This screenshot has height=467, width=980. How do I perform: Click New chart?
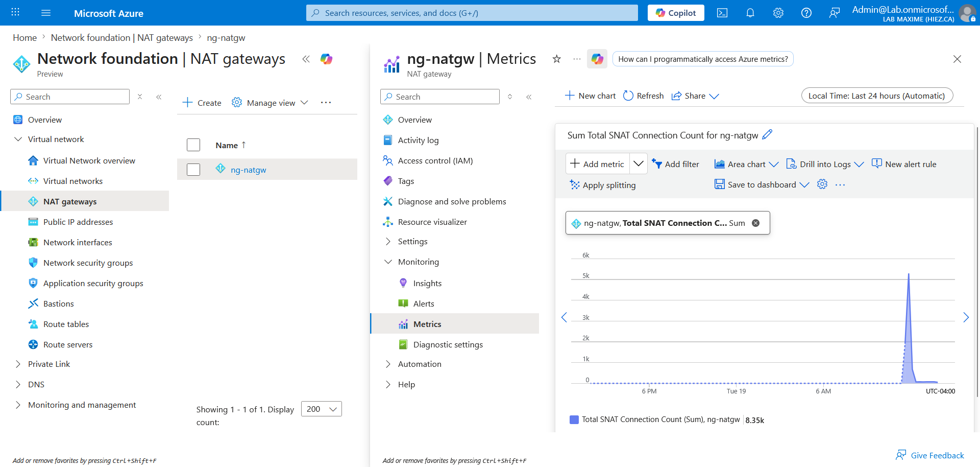tap(590, 96)
